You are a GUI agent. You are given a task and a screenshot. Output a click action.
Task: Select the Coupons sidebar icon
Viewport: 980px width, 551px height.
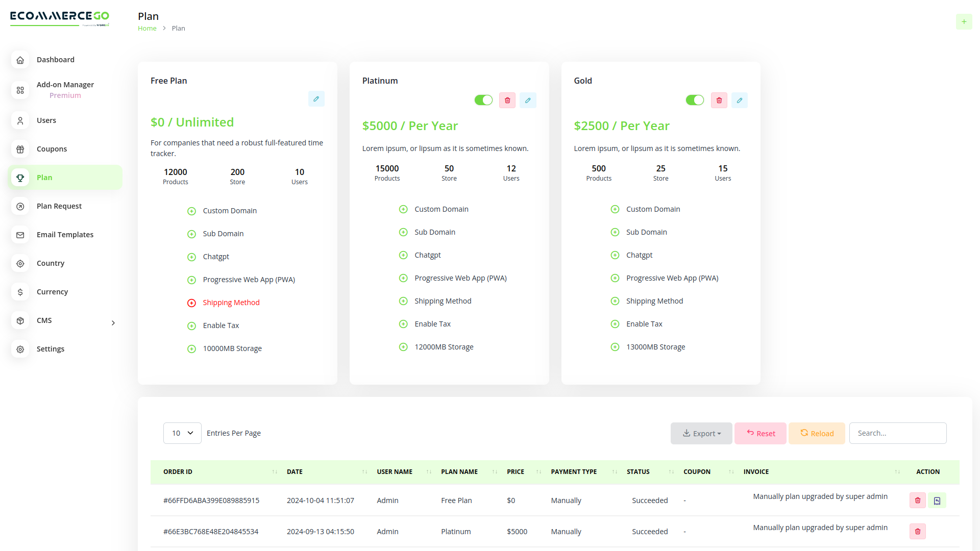(20, 149)
